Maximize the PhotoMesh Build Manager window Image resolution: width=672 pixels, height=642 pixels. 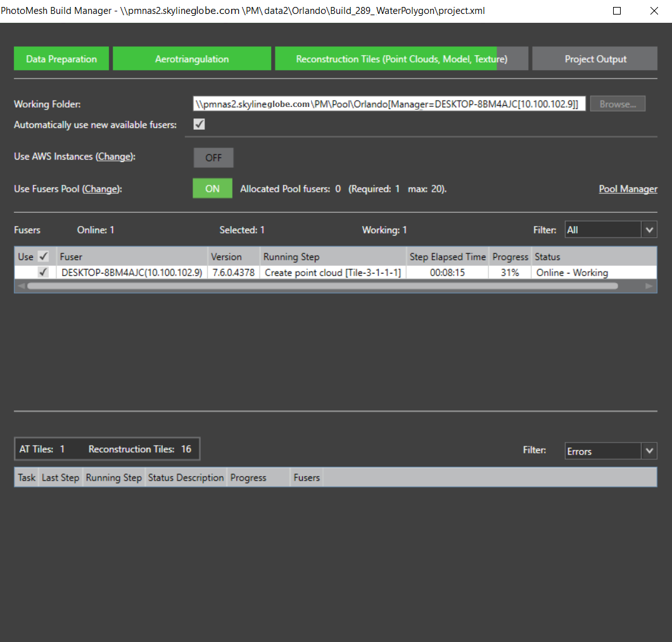[617, 11]
